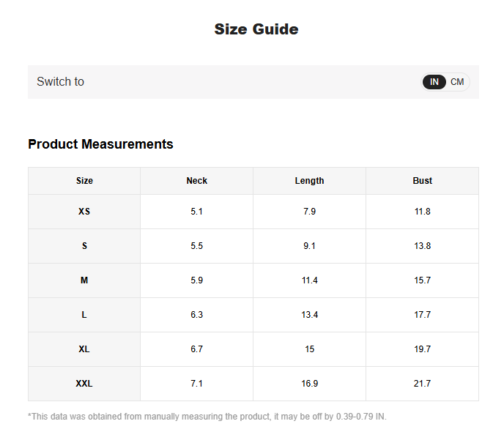Click the L bust value 17.7
The height and width of the screenshot is (432, 504).
click(422, 315)
